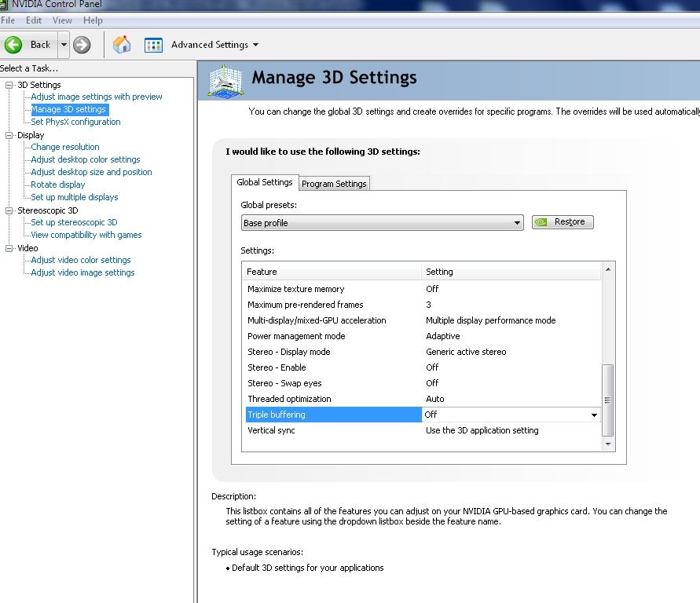Image resolution: width=700 pixels, height=603 pixels.
Task: Select Manage 3D settings in task tree
Action: click(69, 109)
